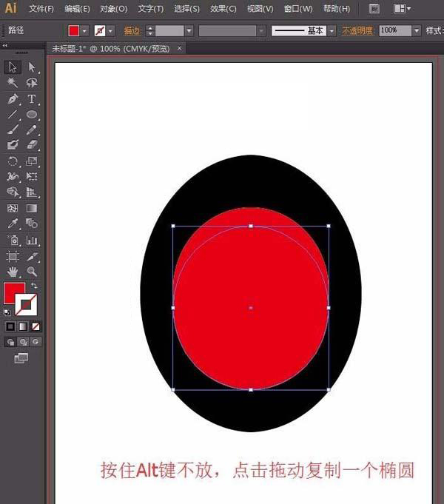Select the Blend tool
This screenshot has height=504, width=444.
[32, 224]
